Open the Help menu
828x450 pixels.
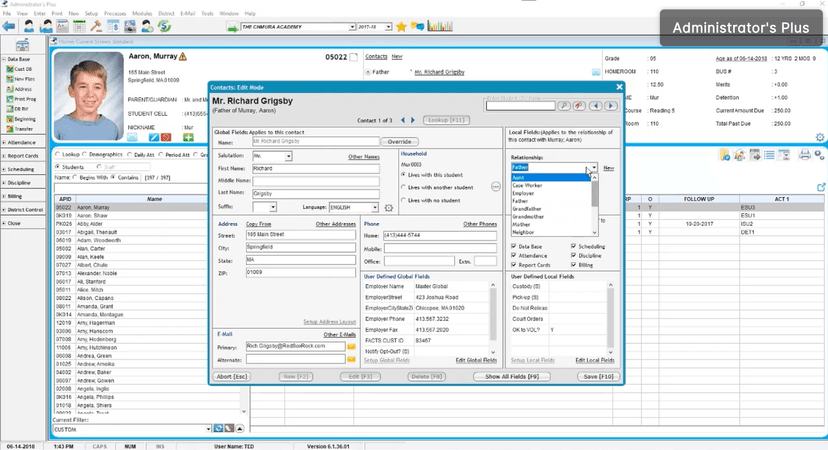[250, 13]
